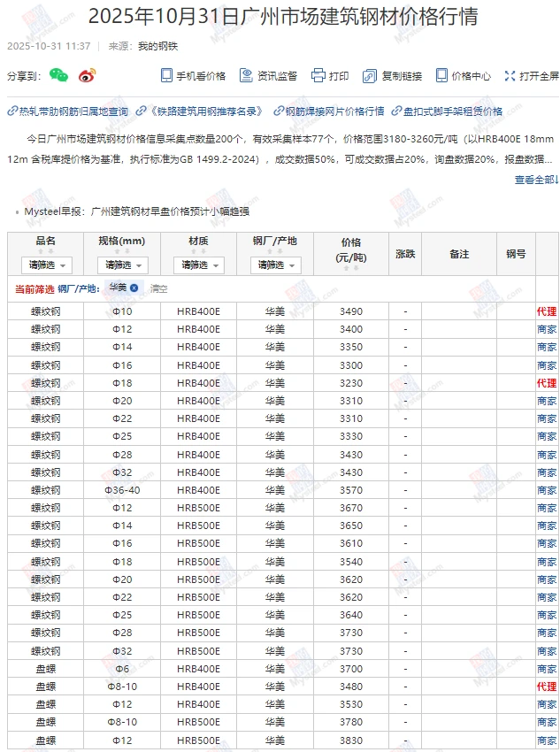Click the 钢号 column header
This screenshot has height=752, width=560.
pyautogui.click(x=516, y=254)
